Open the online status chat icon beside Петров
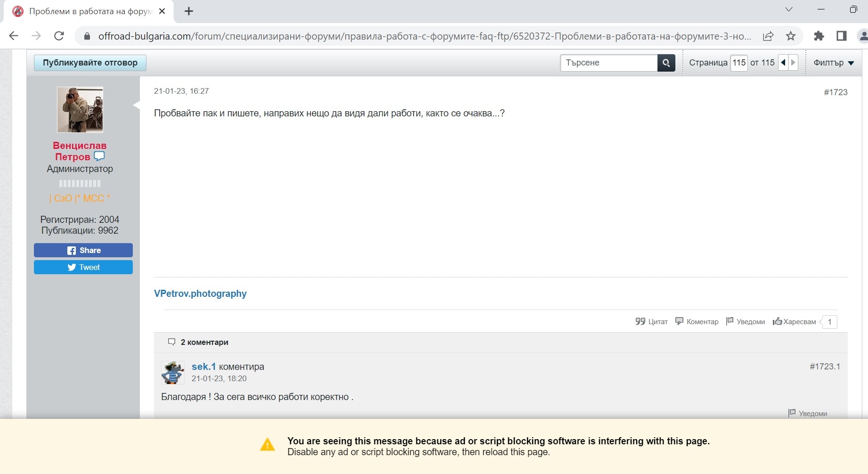Viewport: 868px width, 474px height. (x=99, y=156)
